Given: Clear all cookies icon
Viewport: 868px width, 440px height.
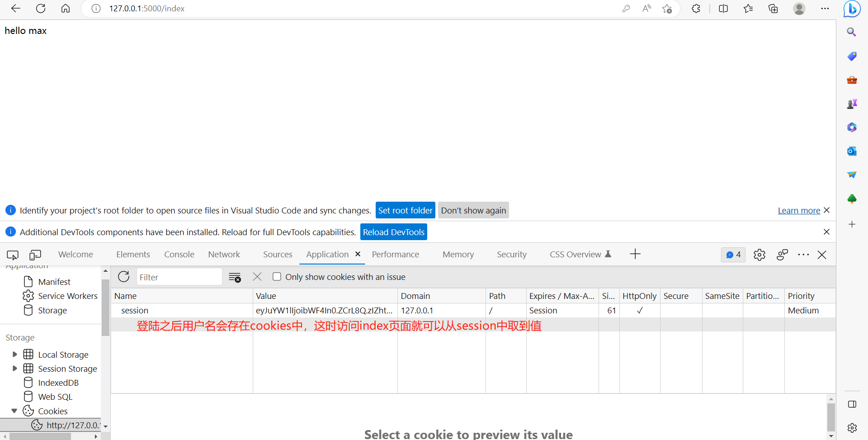Looking at the screenshot, I should [235, 277].
